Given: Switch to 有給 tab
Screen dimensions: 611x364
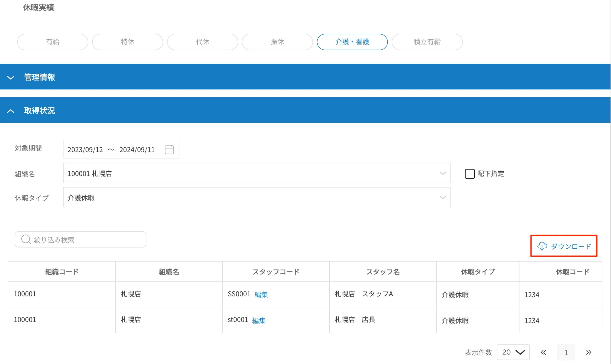Looking at the screenshot, I should pos(53,42).
